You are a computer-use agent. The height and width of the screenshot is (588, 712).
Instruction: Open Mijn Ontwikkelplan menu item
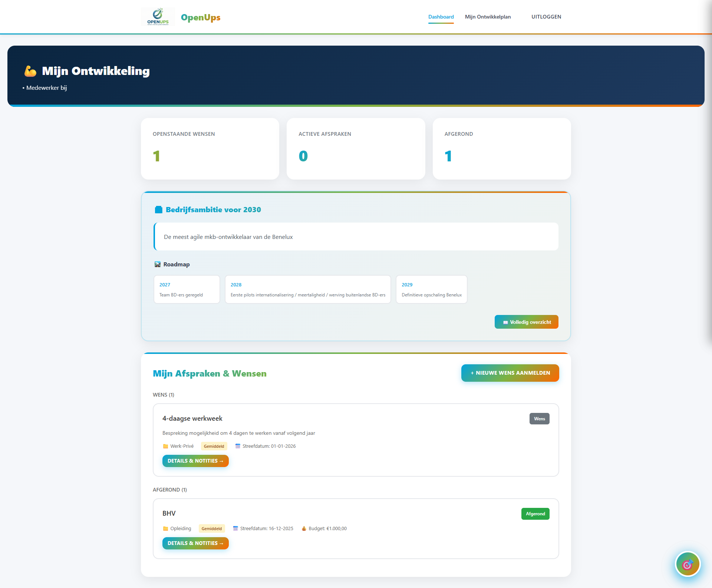[x=488, y=17]
